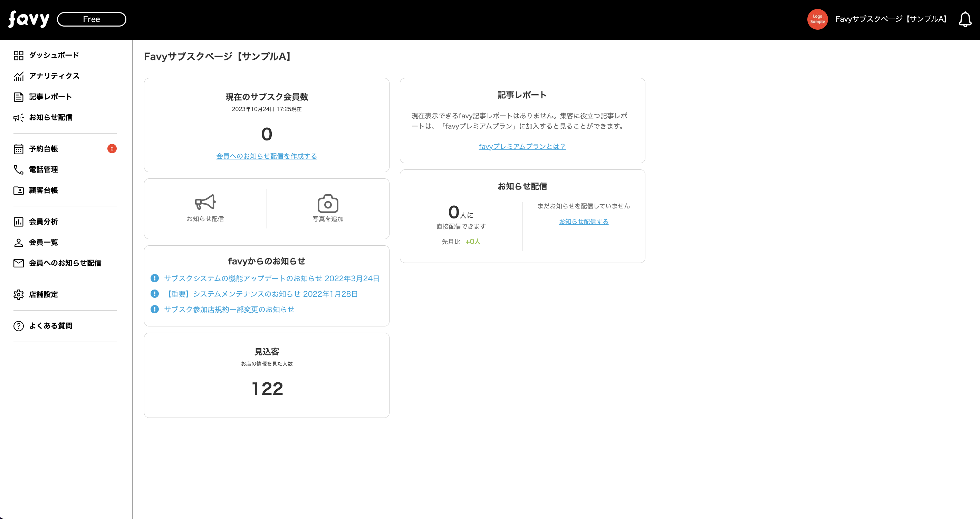Click the favyからのお知らせ heading
The height and width of the screenshot is (519, 980).
click(x=267, y=261)
